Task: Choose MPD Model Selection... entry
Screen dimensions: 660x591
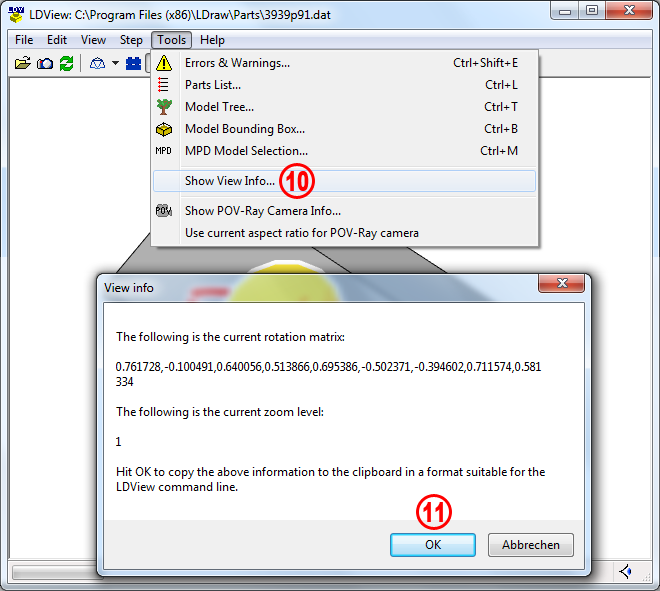Action: coord(344,151)
